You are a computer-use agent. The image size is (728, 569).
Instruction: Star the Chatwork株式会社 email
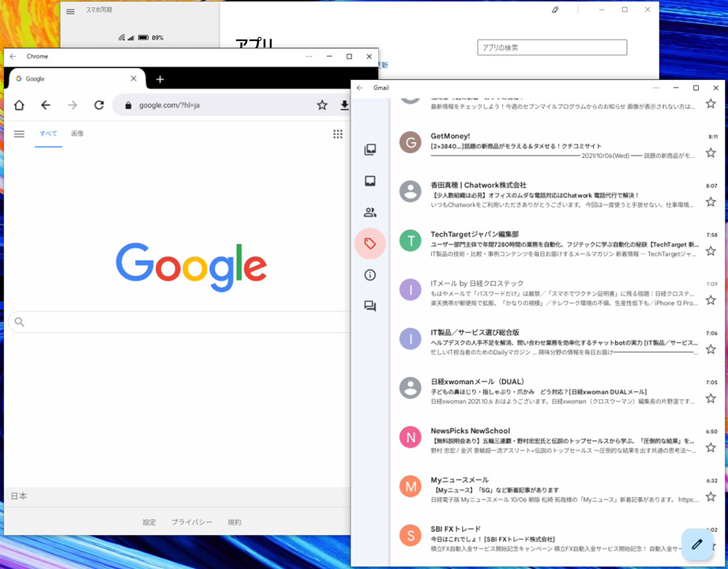tap(711, 202)
